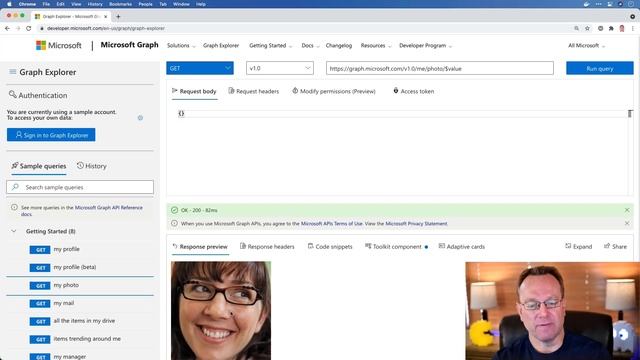Screen dimensions: 640x360
Task: Expand the Resources menu
Action: pos(376,46)
